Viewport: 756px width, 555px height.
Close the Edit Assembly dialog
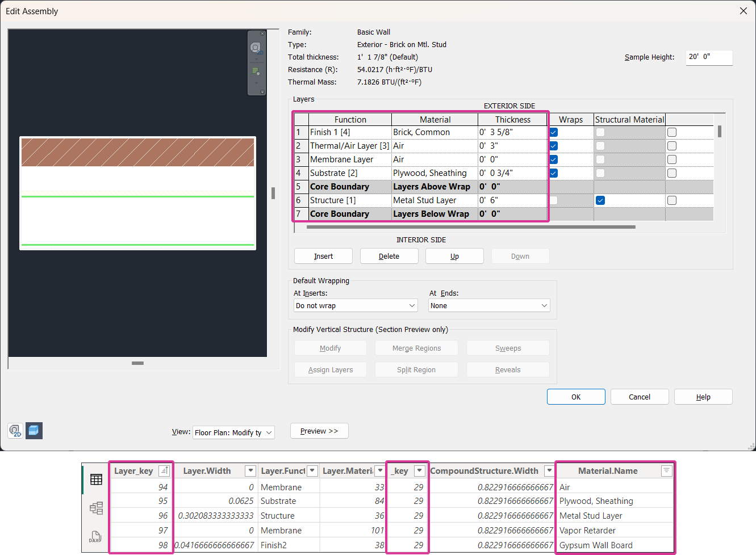pyautogui.click(x=743, y=11)
